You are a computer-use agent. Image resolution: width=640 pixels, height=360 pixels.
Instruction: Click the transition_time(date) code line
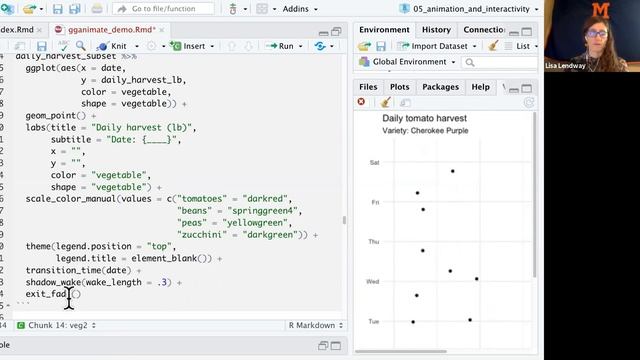click(83, 270)
